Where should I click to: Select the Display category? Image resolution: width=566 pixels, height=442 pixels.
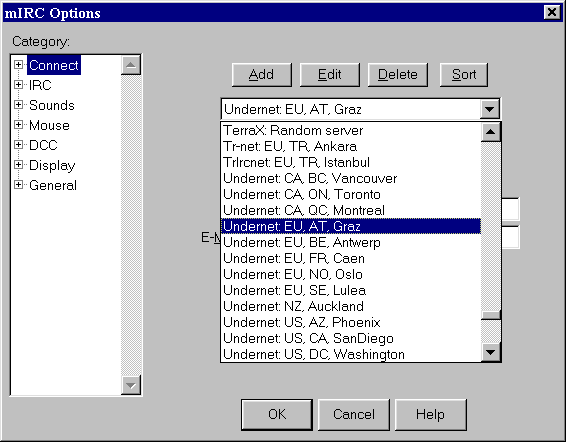[x=52, y=165]
